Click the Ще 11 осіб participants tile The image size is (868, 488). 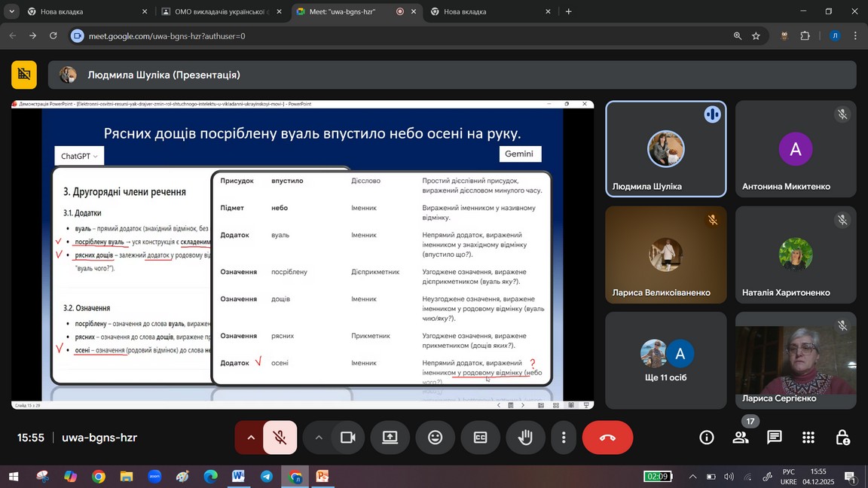665,361
